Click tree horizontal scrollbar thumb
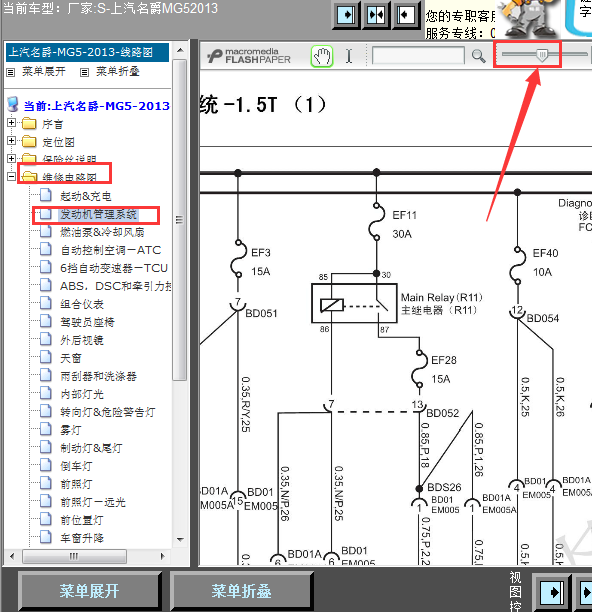This screenshot has height=612, width=592. coord(74,556)
